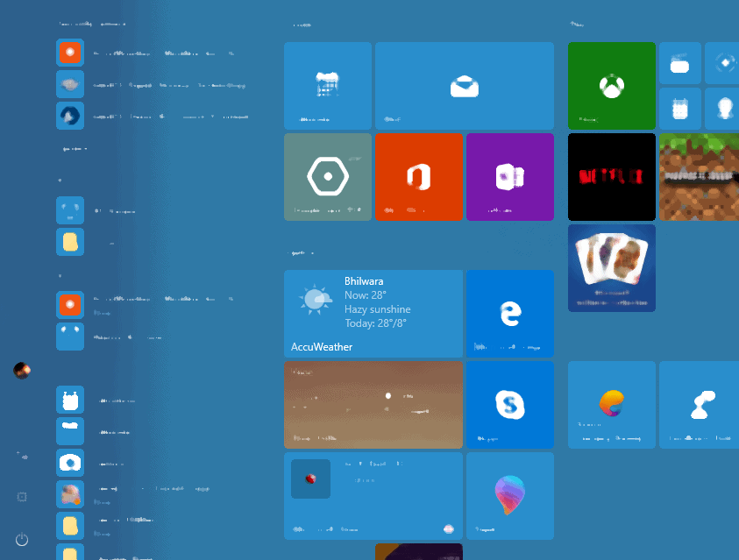Click the user account avatar
The width and height of the screenshot is (739, 560).
click(22, 371)
